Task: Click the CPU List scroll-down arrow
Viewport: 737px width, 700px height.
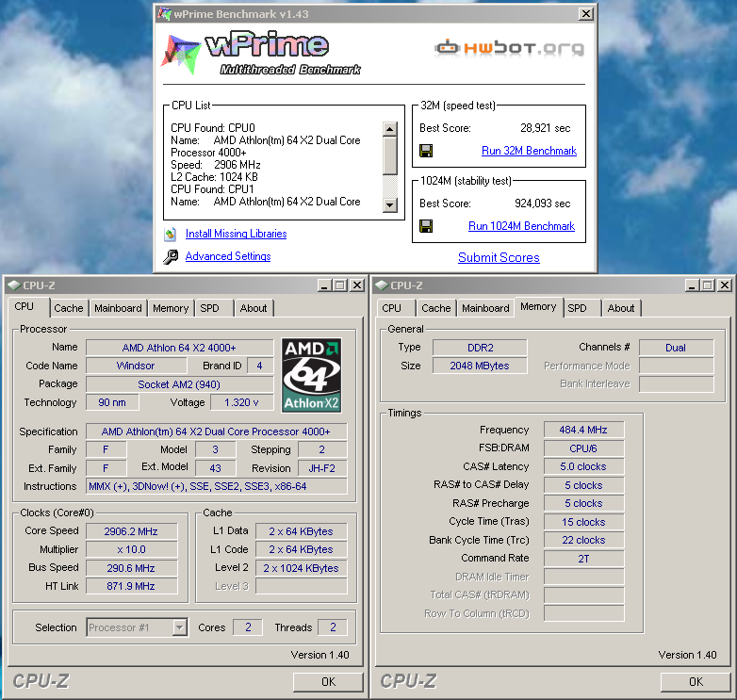Action: tap(389, 204)
